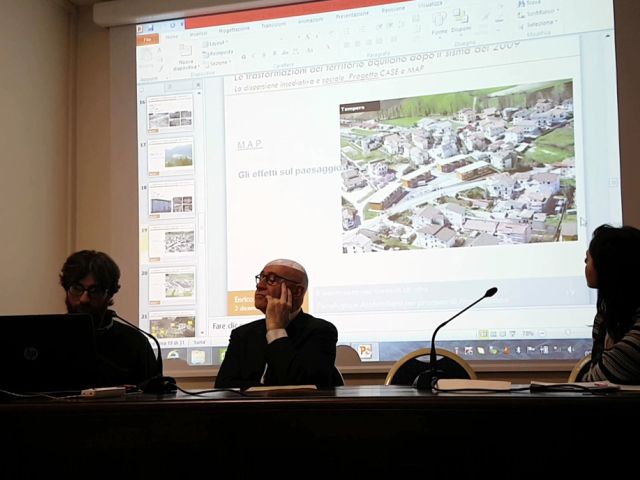Screen dimensions: 640x480
Task: Click the Trova find button
Action: tap(529, 3)
